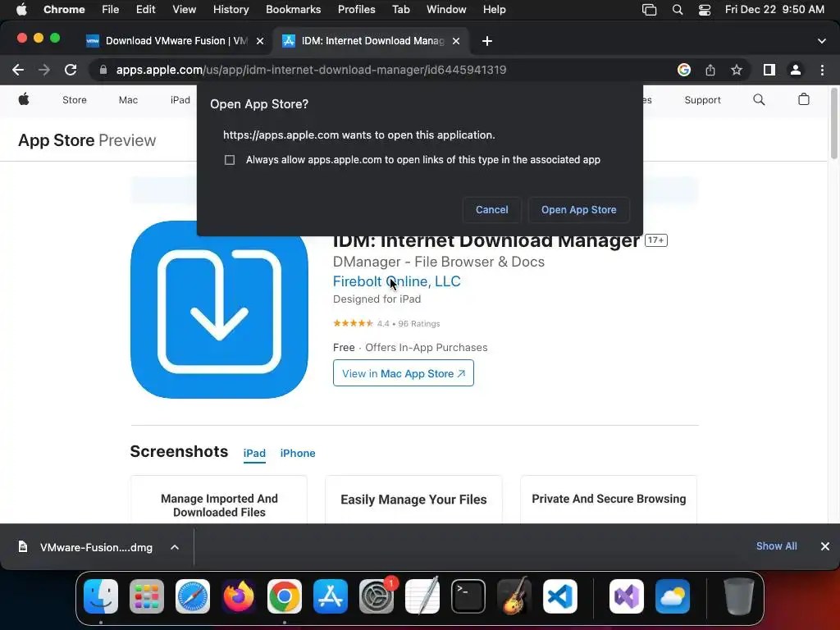Open Visual Studio Code from the Dock
840x630 pixels.
559,596
